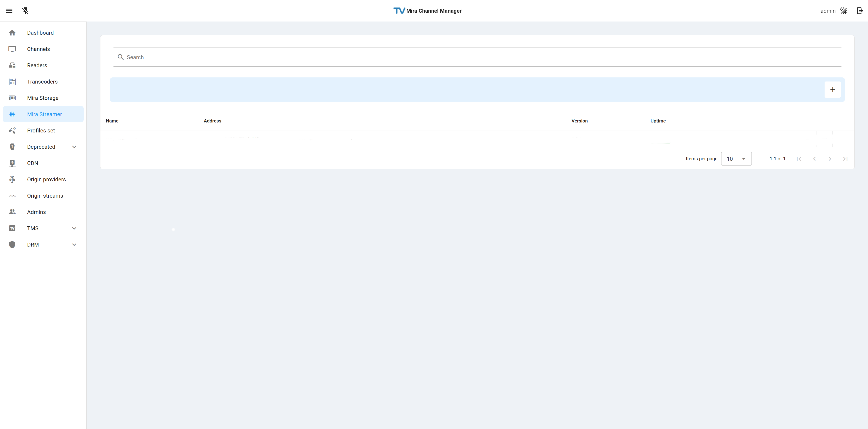Expand the TMS menu section
This screenshot has height=429, width=868.
point(74,228)
